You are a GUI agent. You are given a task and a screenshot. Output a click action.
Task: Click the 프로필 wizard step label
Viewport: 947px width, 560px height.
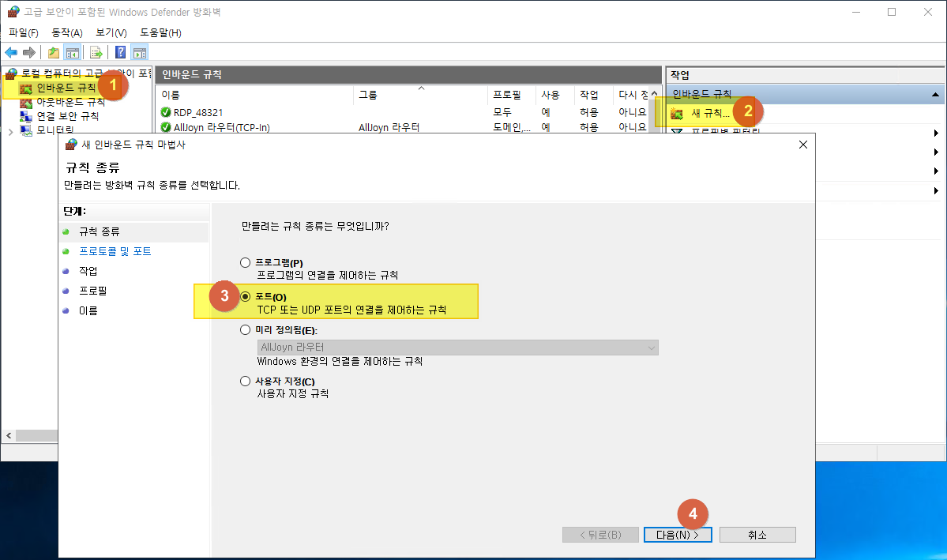point(93,291)
